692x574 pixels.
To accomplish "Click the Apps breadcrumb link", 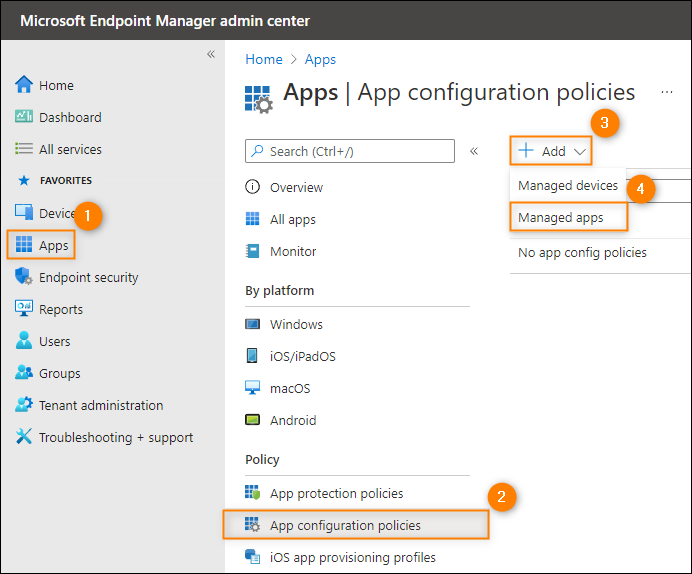I will pos(320,59).
